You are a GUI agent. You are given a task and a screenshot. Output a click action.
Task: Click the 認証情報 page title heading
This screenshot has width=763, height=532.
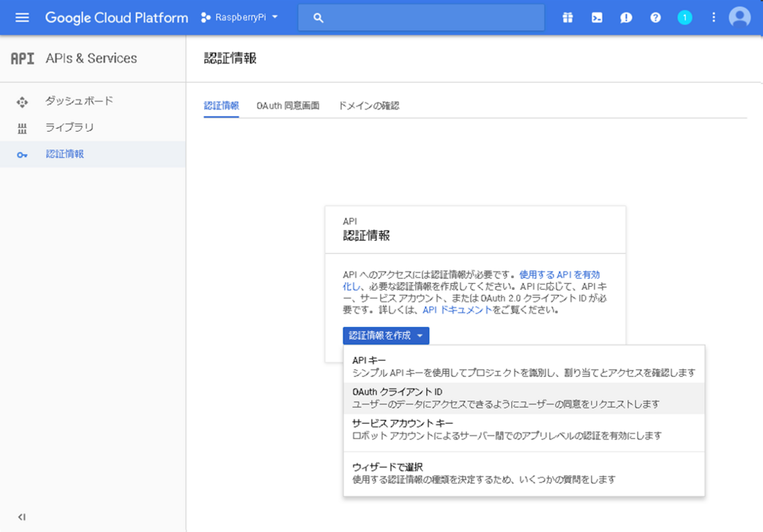point(230,58)
